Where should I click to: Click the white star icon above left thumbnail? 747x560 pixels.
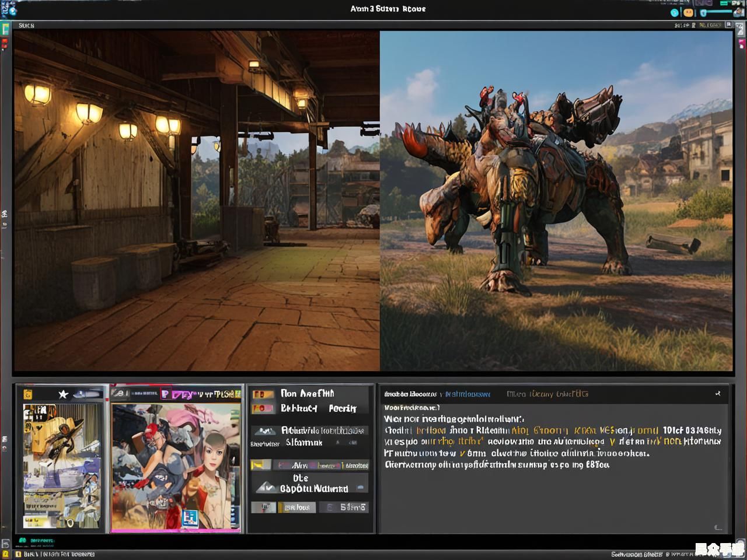pos(63,394)
